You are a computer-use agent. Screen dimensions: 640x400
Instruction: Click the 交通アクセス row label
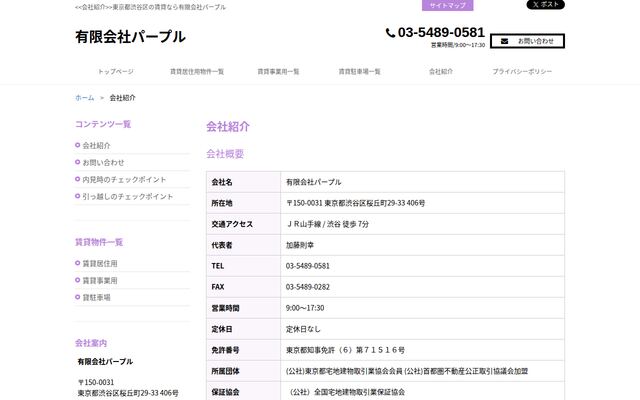tap(232, 224)
